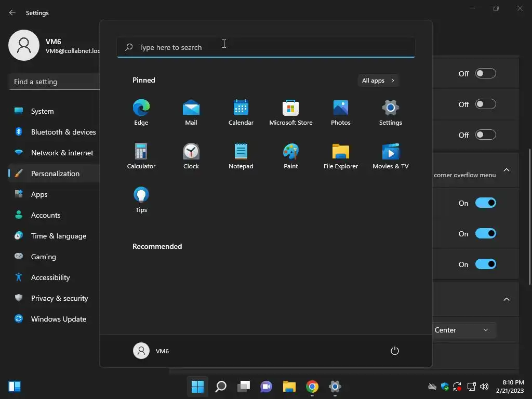Open Apps settings category
This screenshot has width=532, height=399.
[54, 194]
